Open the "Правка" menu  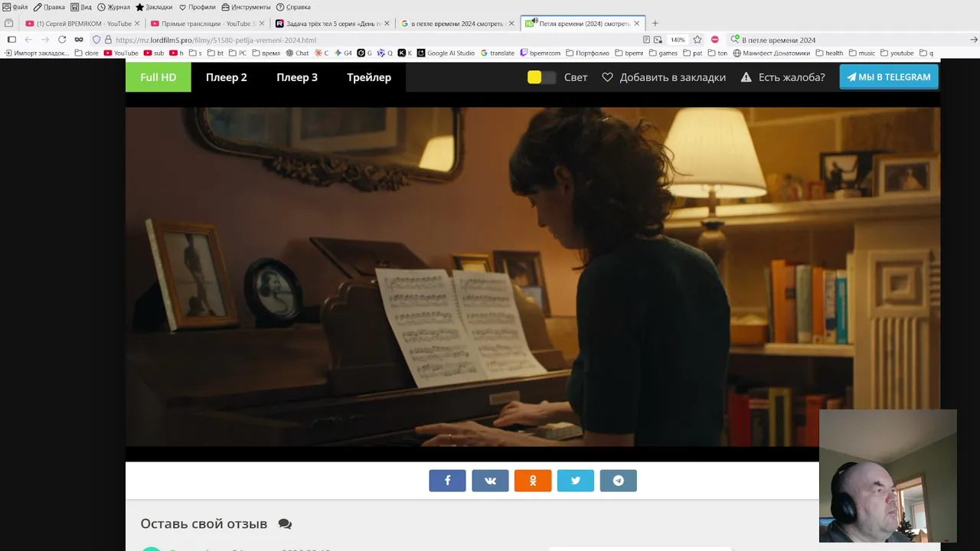49,7
